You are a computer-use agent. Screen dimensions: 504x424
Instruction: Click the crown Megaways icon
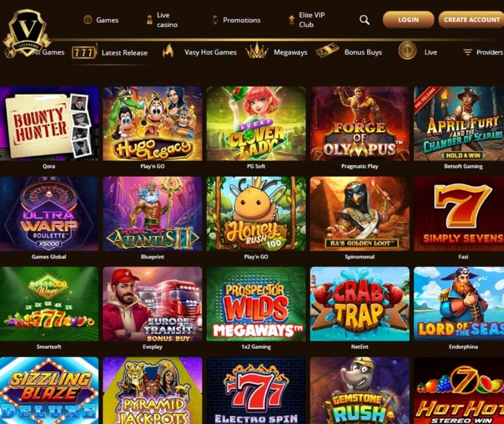coord(257,51)
